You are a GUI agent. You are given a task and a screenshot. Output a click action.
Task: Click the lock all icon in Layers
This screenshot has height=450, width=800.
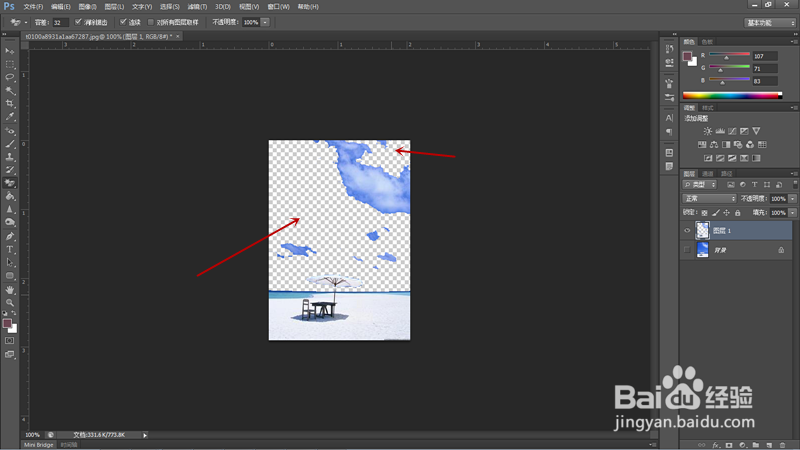(738, 213)
